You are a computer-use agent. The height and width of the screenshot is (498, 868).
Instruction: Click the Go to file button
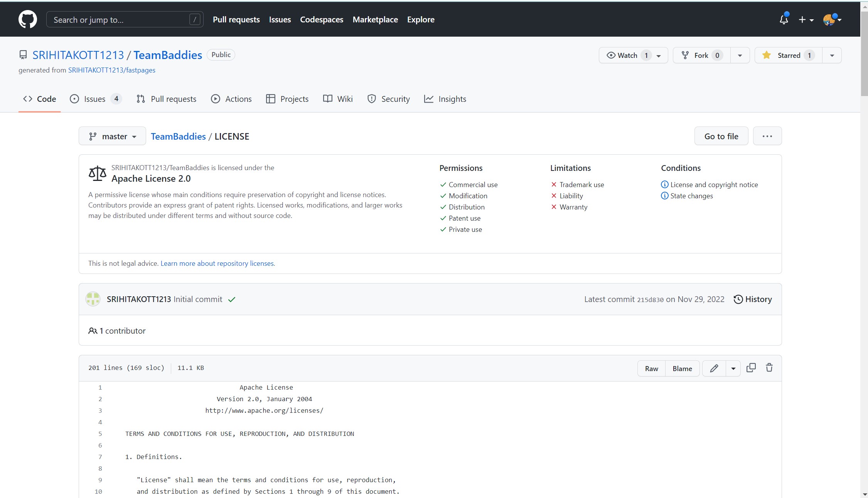coord(721,136)
